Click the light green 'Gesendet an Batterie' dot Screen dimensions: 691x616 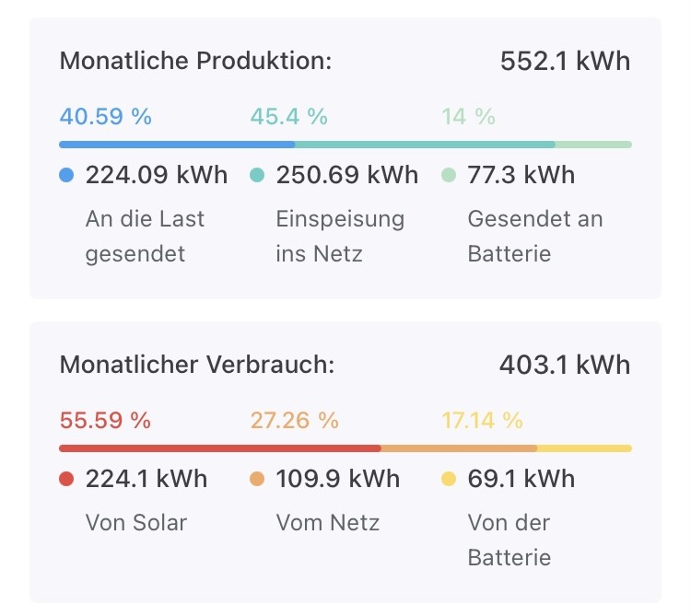coord(449,175)
